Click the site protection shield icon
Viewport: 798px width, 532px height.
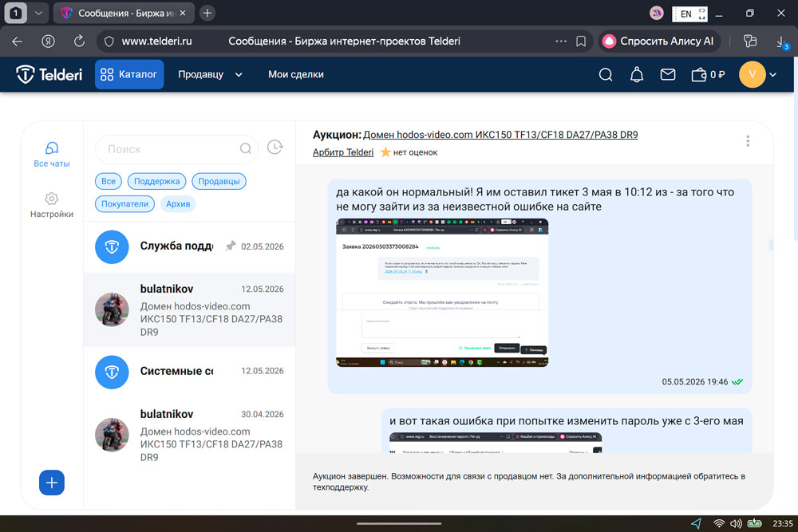click(x=109, y=41)
